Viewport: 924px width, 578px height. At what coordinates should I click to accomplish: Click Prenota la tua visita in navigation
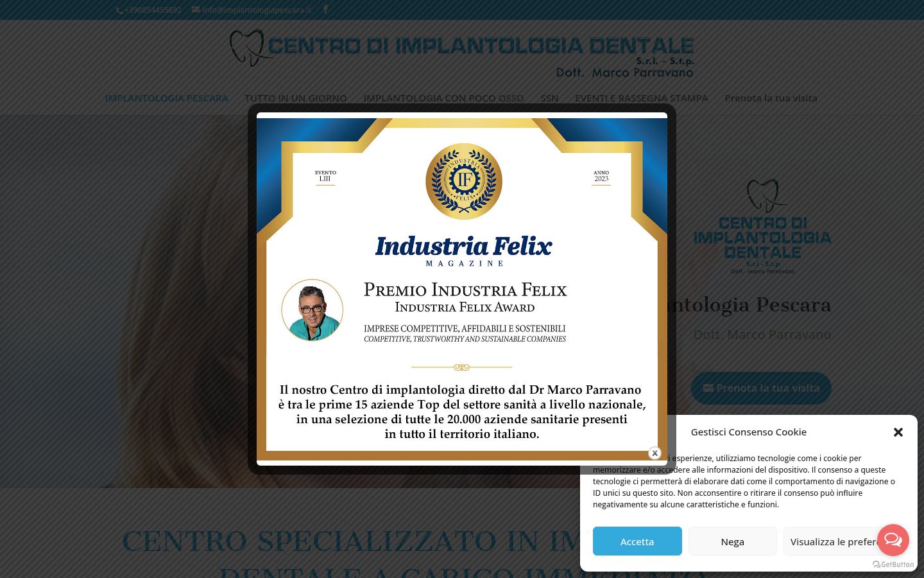pos(771,98)
